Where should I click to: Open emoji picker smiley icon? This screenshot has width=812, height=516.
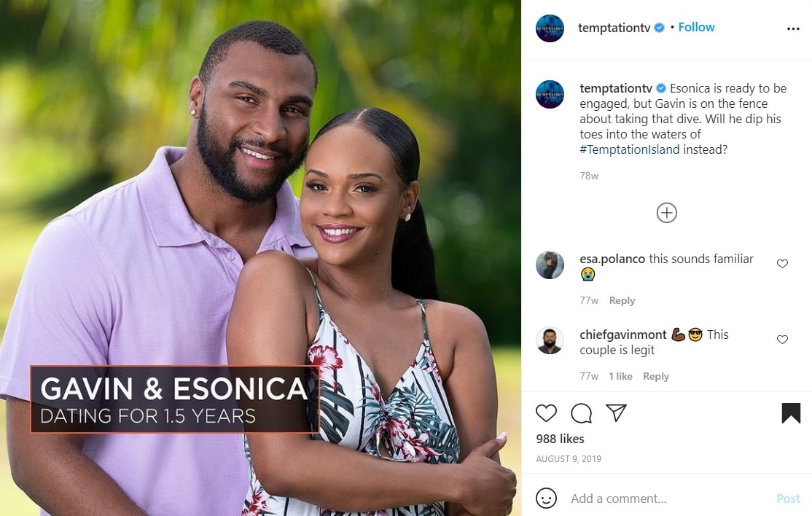coord(546,498)
